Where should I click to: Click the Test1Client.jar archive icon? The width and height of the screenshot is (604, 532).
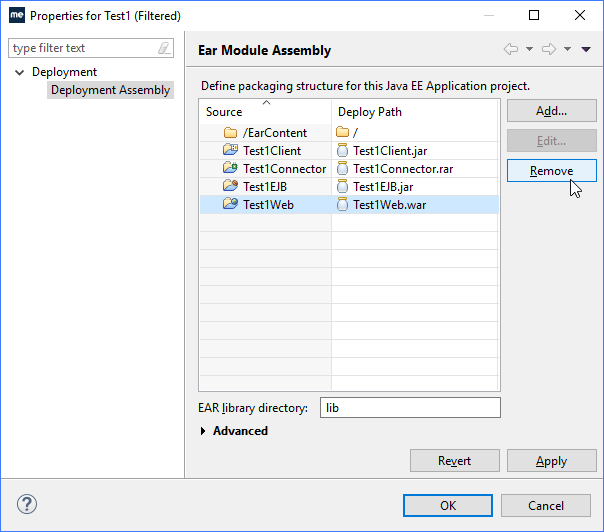[343, 151]
